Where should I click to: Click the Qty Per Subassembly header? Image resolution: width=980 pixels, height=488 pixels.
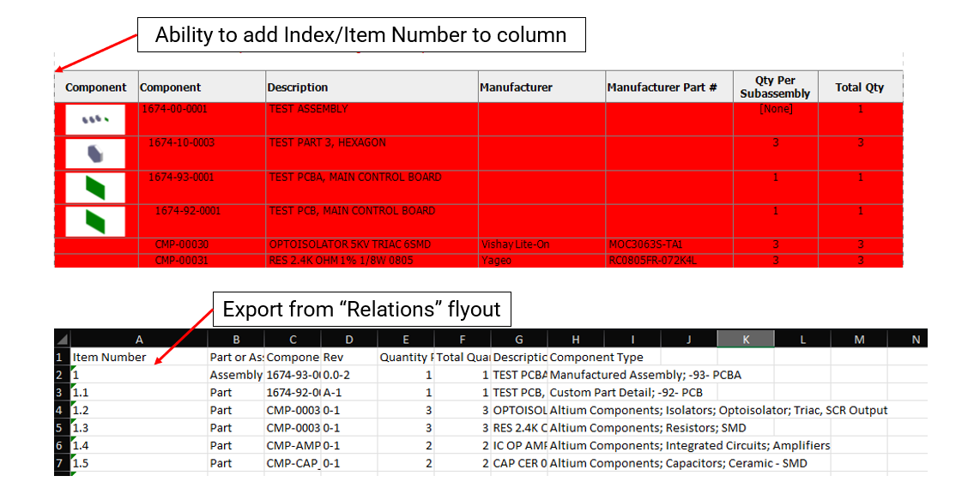(775, 87)
